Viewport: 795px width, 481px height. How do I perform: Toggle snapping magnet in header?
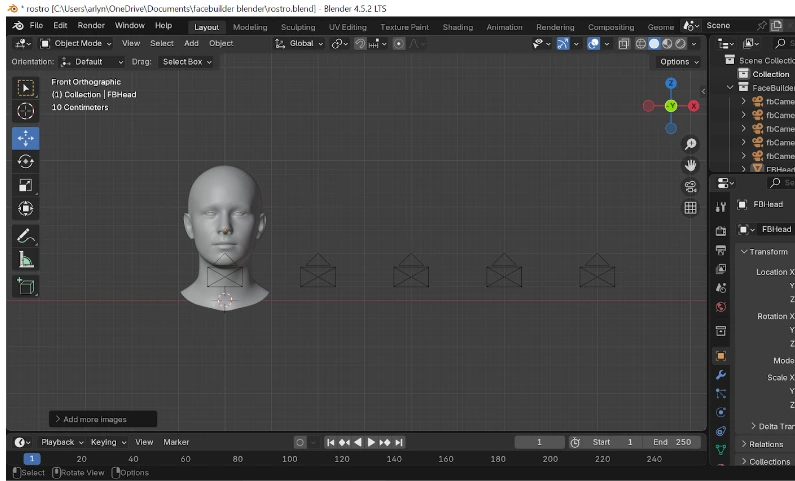point(361,44)
